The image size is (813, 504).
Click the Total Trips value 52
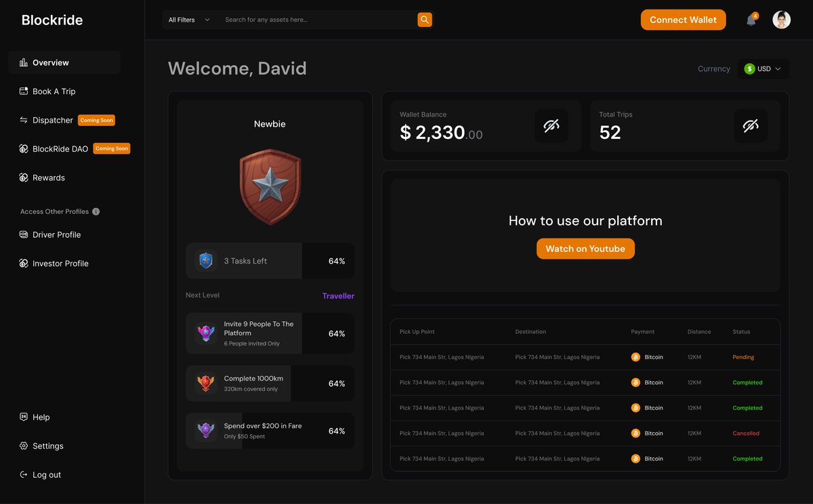pyautogui.click(x=610, y=133)
